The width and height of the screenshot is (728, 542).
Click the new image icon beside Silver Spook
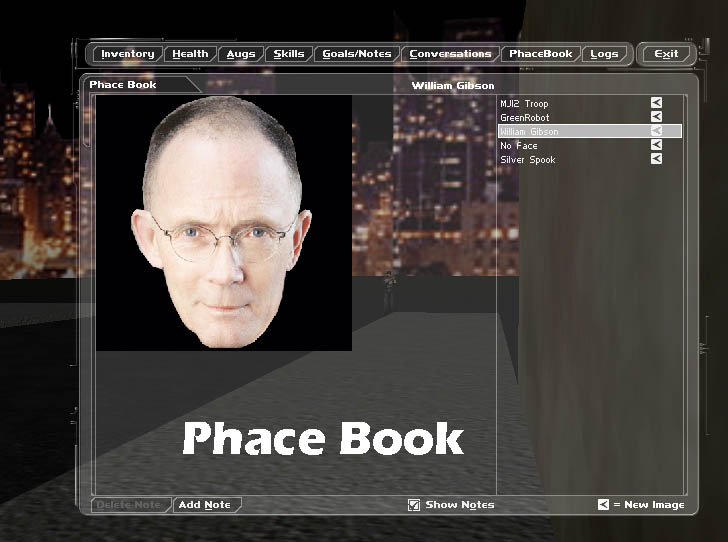click(x=657, y=159)
